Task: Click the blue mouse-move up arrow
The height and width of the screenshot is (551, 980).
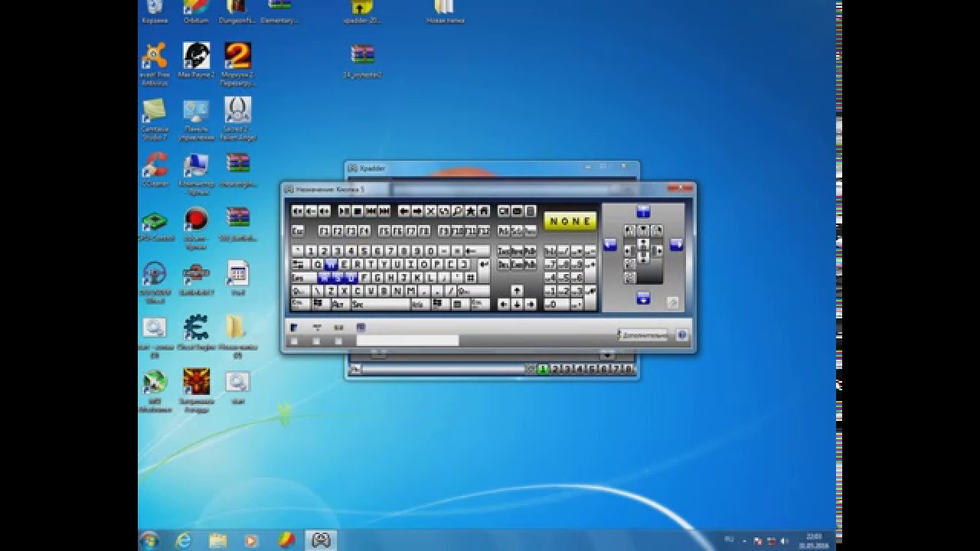Action: [x=643, y=211]
